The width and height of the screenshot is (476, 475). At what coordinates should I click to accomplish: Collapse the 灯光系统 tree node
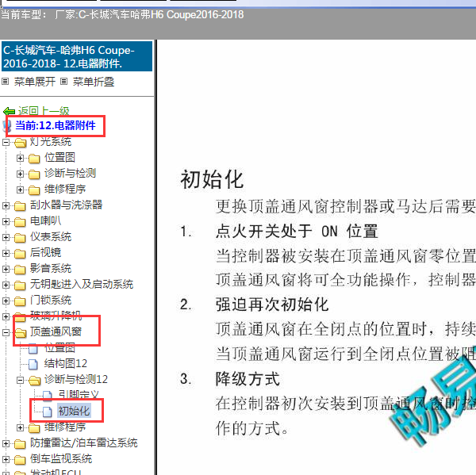click(6, 142)
